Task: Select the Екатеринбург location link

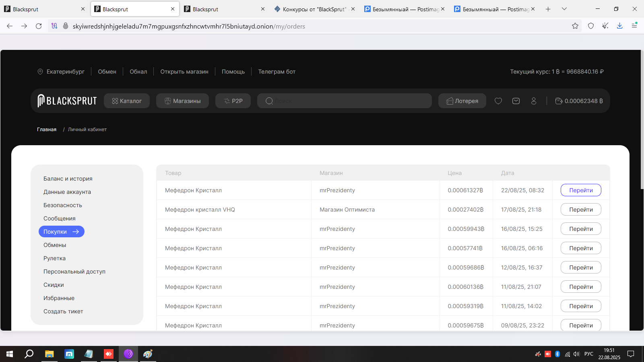Action: [61, 72]
